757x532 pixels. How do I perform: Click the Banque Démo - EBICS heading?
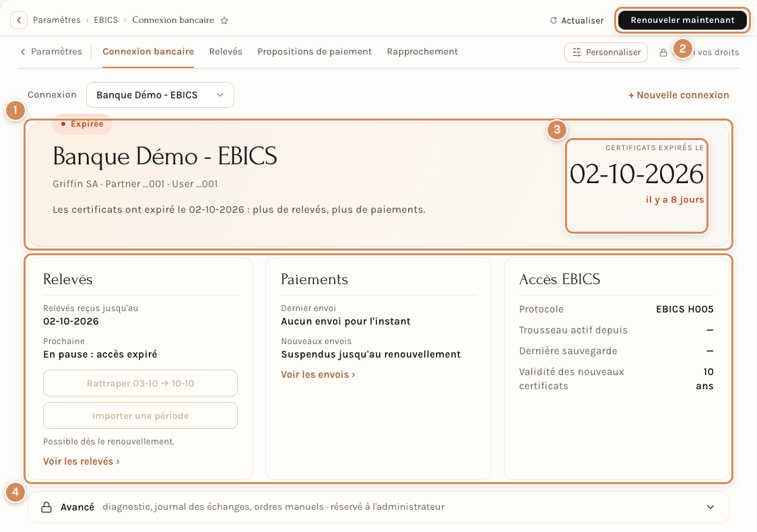point(164,156)
